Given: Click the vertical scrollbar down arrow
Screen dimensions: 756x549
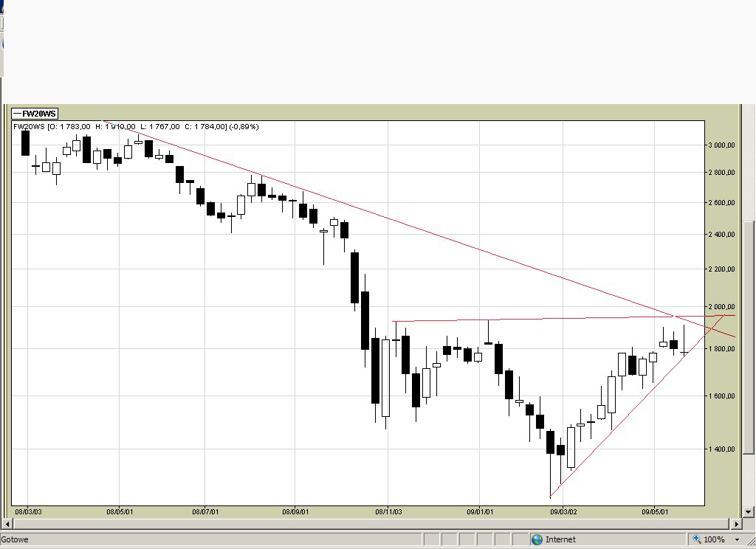Looking at the screenshot, I should pos(749,512).
